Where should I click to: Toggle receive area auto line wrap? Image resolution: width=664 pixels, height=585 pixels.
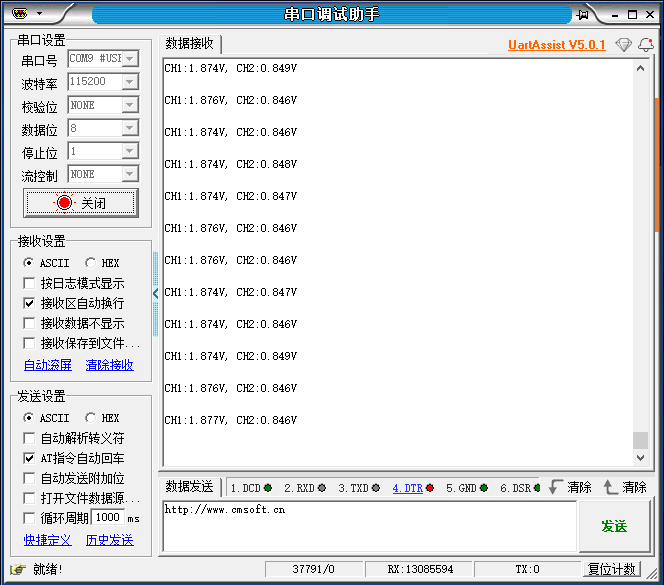29,303
